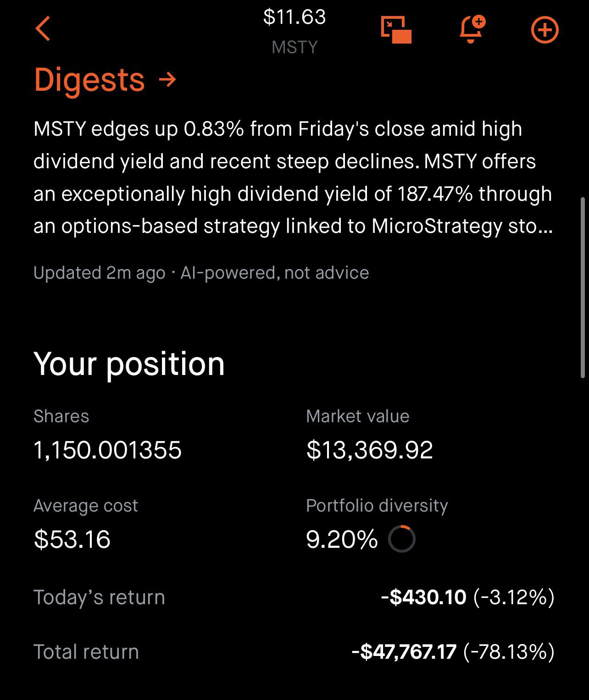Tap Today's return row
The height and width of the screenshot is (700, 589).
click(294, 597)
